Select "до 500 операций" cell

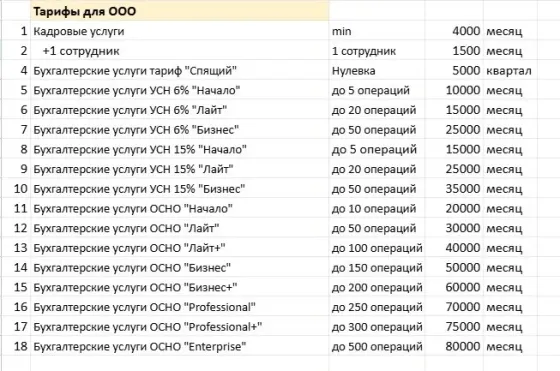point(377,346)
